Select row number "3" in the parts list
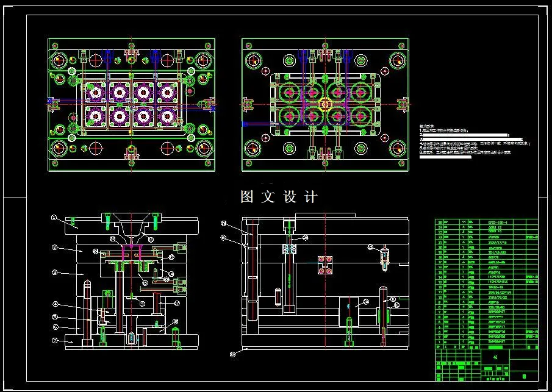The width and height of the screenshot is (552, 392). [439, 332]
